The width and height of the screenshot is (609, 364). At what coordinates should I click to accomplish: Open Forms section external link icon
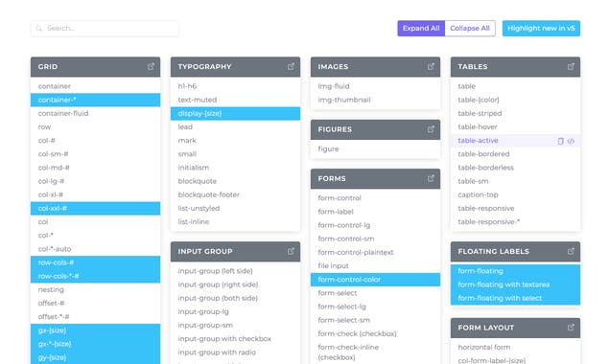point(432,178)
